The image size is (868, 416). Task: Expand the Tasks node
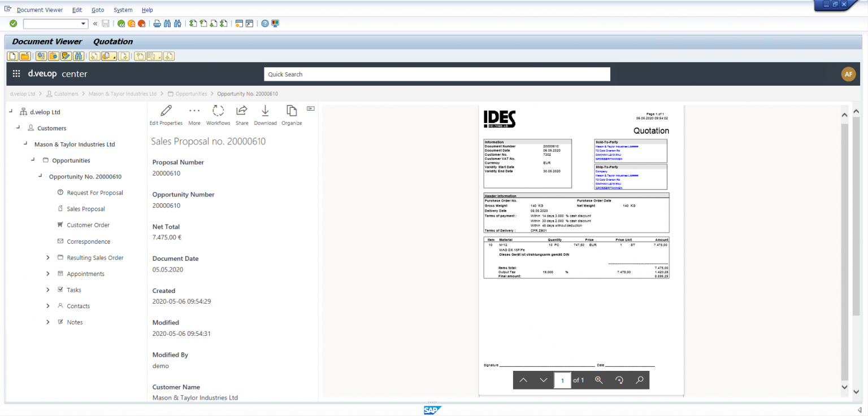pos(48,290)
